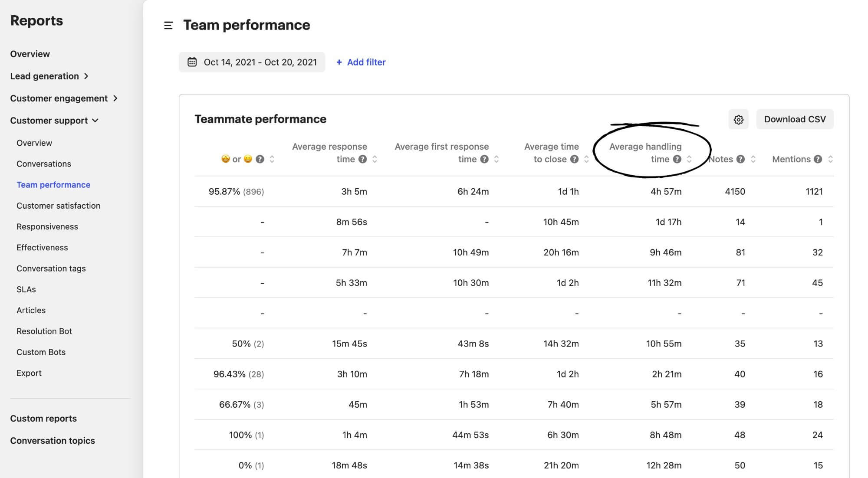Click the average handling time help icon
This screenshot has width=868, height=478.
point(676,160)
